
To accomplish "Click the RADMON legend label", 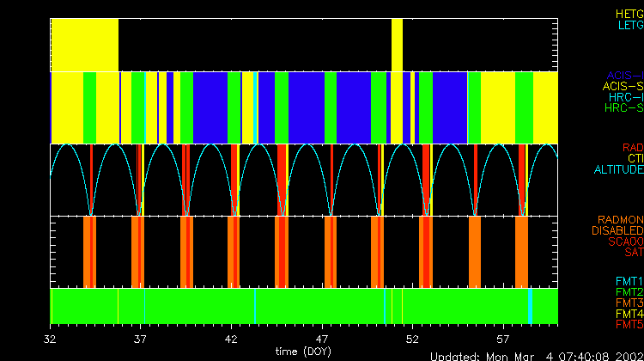I will coord(620,220).
